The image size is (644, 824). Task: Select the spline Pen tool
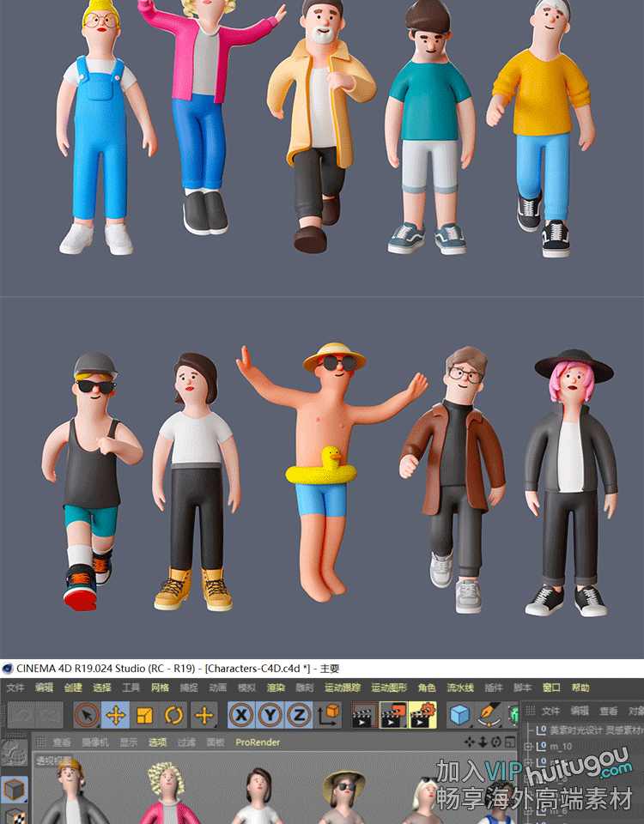tap(490, 715)
